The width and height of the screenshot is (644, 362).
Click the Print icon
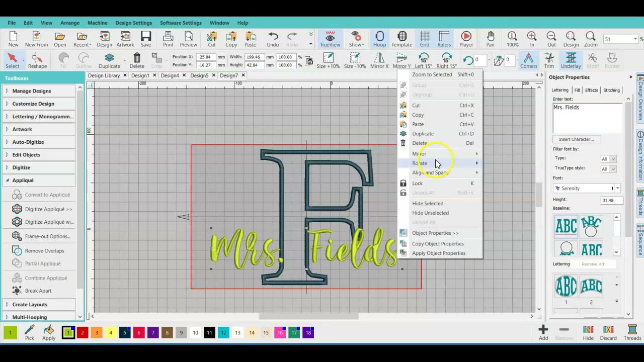168,39
